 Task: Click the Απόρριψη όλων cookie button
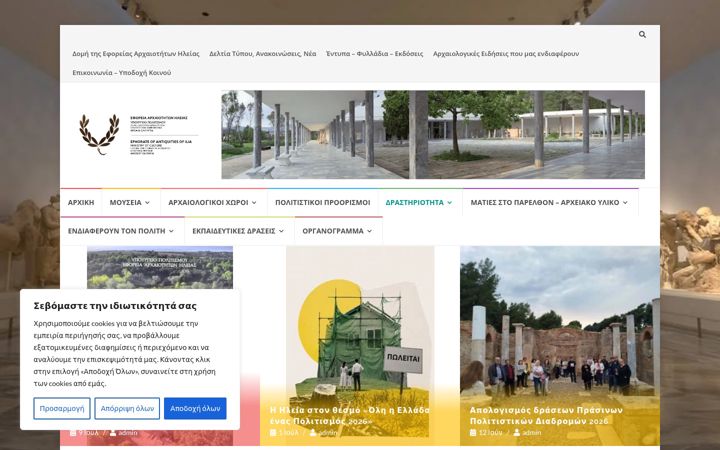127,408
